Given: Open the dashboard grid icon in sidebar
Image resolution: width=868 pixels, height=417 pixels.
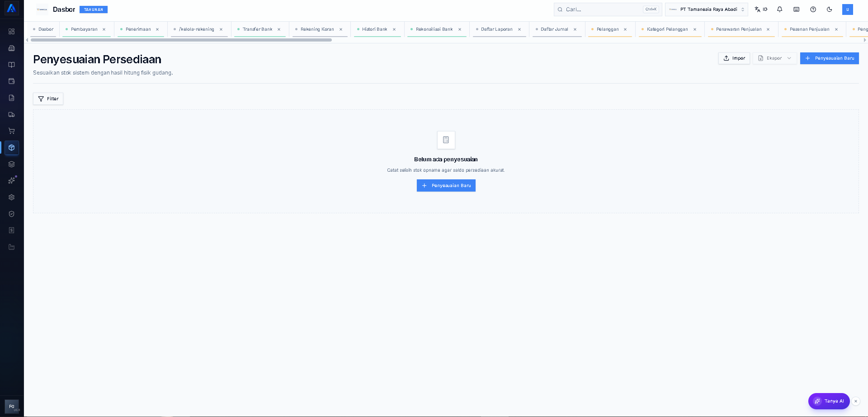Looking at the screenshot, I should pyautogui.click(x=12, y=32).
